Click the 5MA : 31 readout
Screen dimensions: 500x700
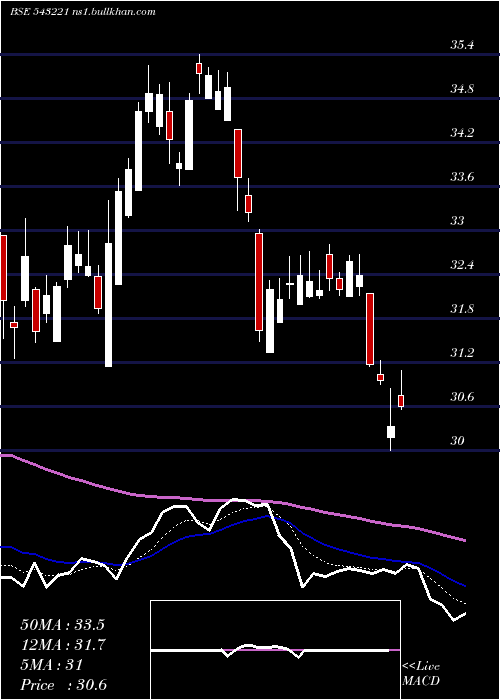coord(52,665)
